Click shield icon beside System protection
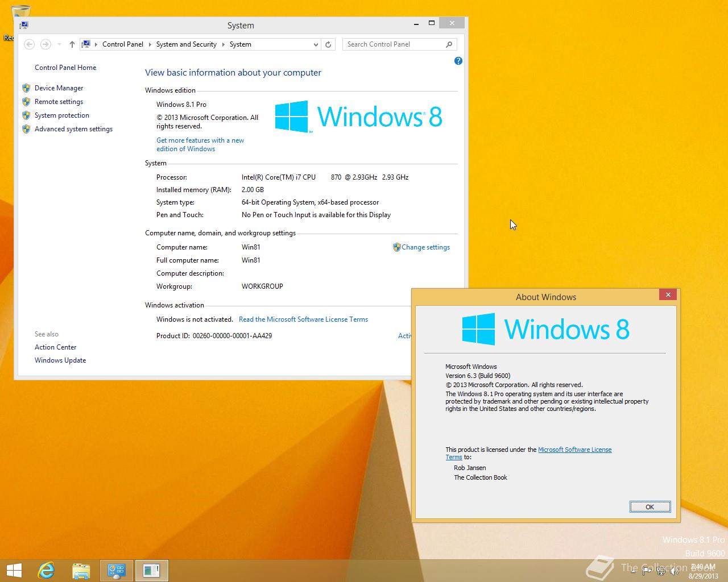The image size is (728, 582). tap(26, 115)
